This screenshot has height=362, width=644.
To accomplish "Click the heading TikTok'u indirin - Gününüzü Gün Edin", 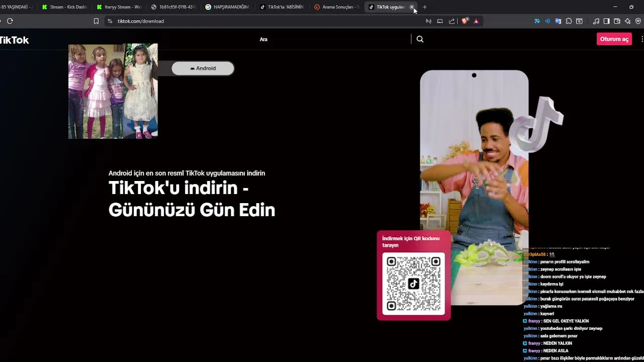I will tap(192, 199).
